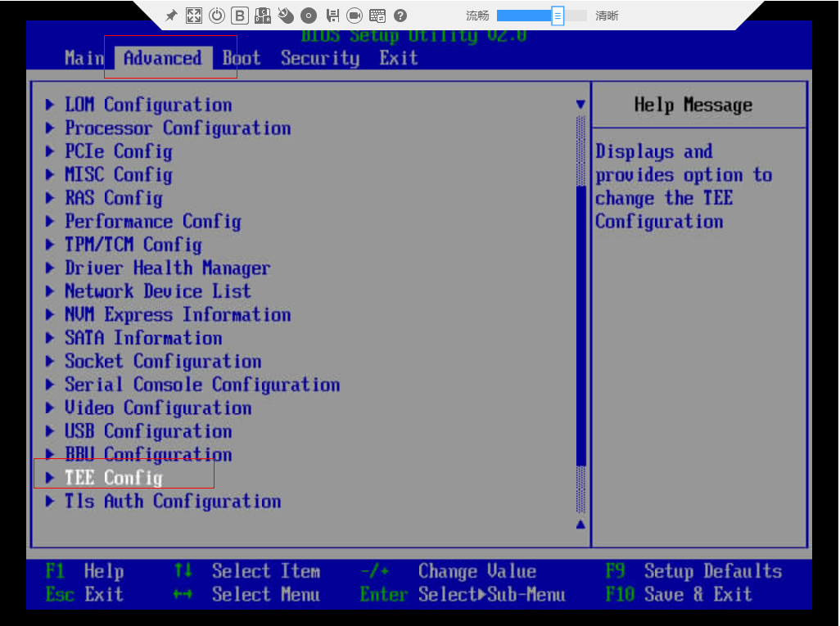Click the Change Value hint
Image resolution: width=840 pixels, height=626 pixels.
click(x=449, y=571)
